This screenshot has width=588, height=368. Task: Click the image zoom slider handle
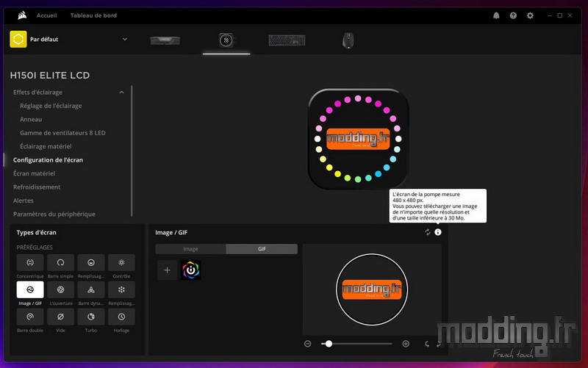click(x=329, y=344)
